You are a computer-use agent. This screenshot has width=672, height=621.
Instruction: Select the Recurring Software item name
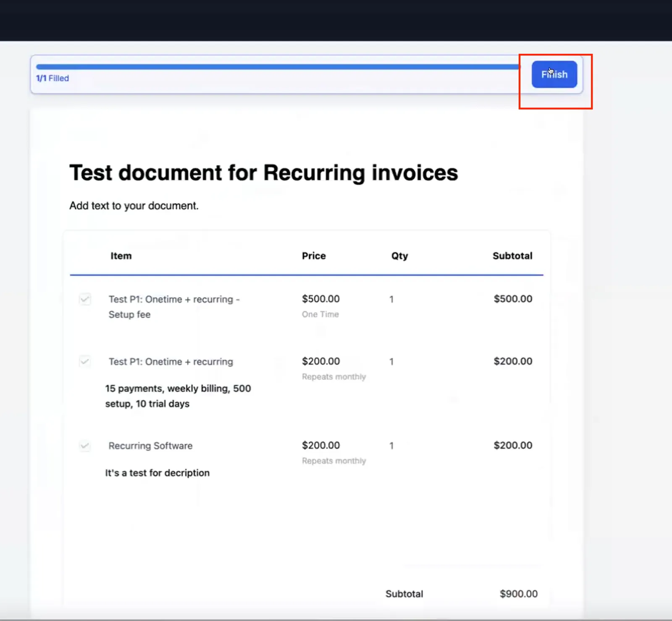150,445
